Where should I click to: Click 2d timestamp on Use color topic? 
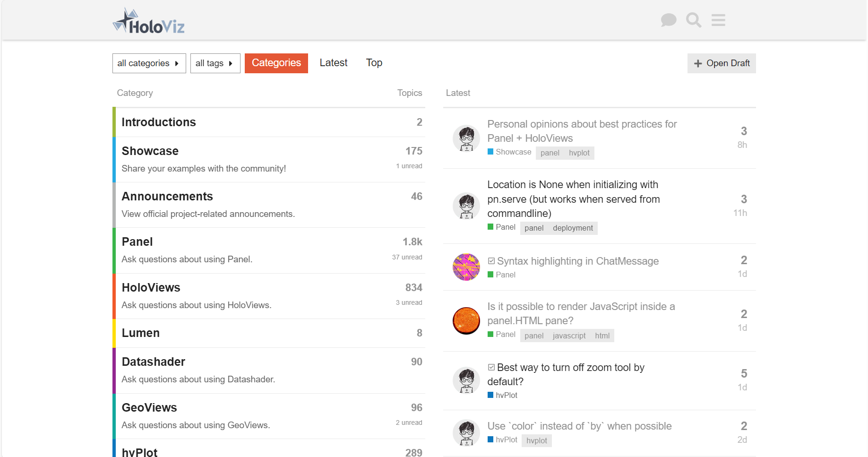(742, 440)
